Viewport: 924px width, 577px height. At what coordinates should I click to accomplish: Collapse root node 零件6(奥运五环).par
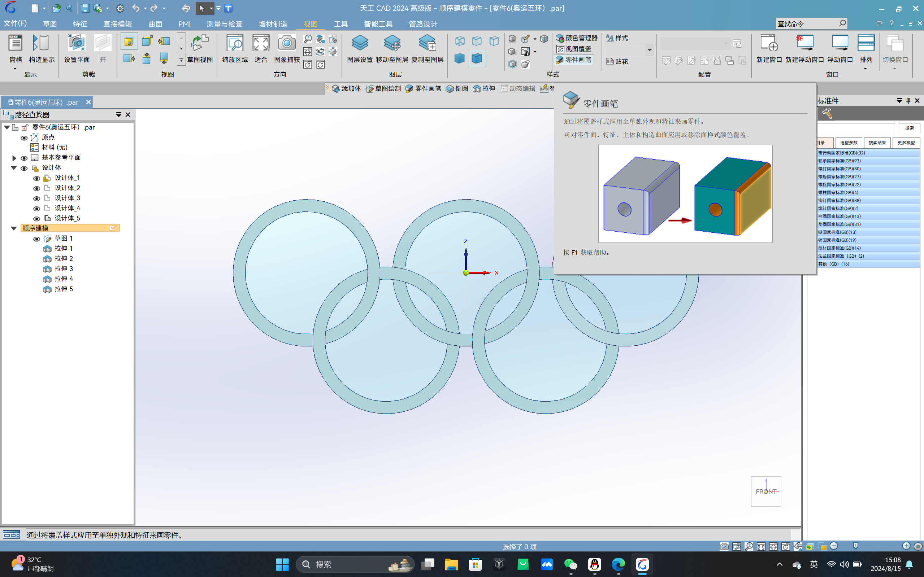(7, 127)
